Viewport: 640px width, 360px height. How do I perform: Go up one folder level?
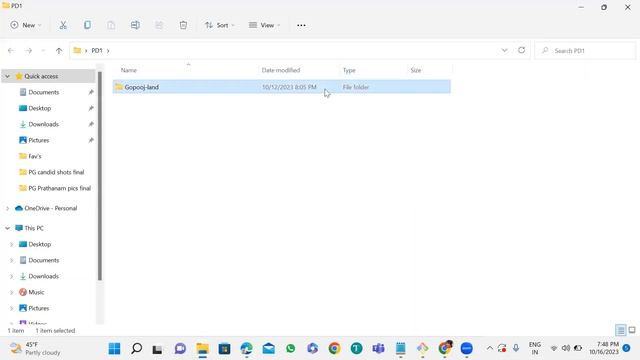(x=59, y=51)
